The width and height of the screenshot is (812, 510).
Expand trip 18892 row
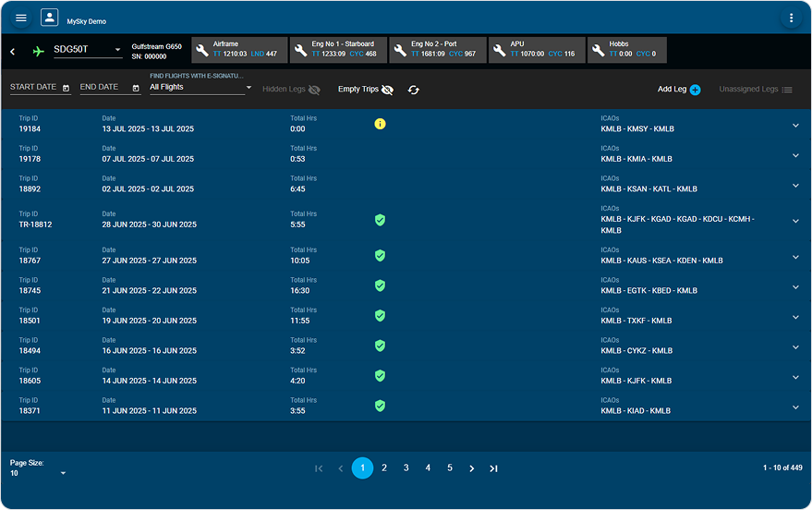(x=795, y=186)
